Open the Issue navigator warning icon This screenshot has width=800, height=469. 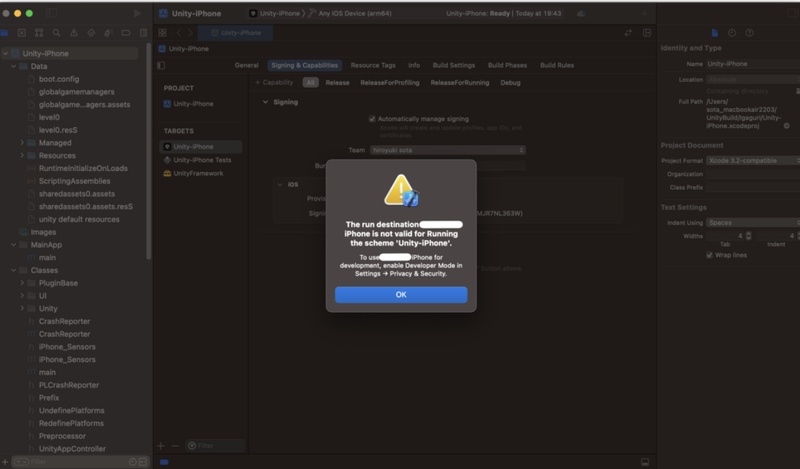point(74,33)
